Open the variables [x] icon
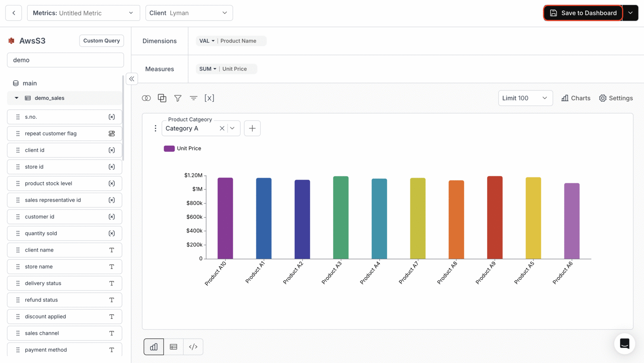Screen dimensions: 644x363 coord(209,98)
